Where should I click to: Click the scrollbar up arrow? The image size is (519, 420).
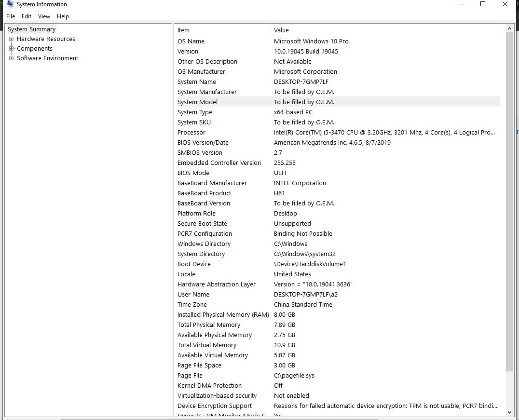(509, 29)
